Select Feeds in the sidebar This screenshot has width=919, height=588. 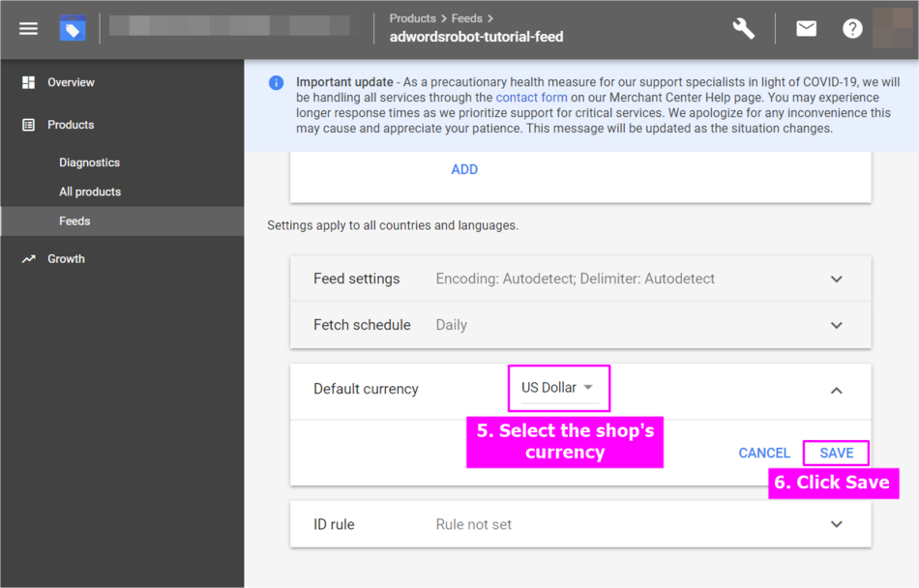tap(74, 221)
